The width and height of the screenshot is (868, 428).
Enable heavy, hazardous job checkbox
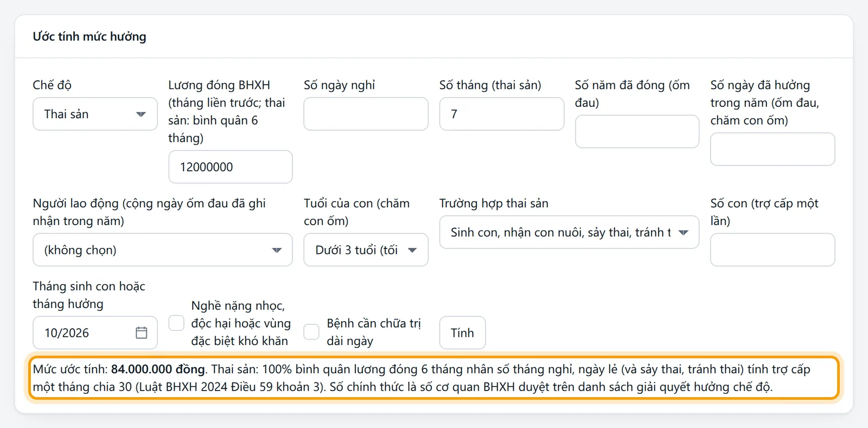pyautogui.click(x=176, y=323)
